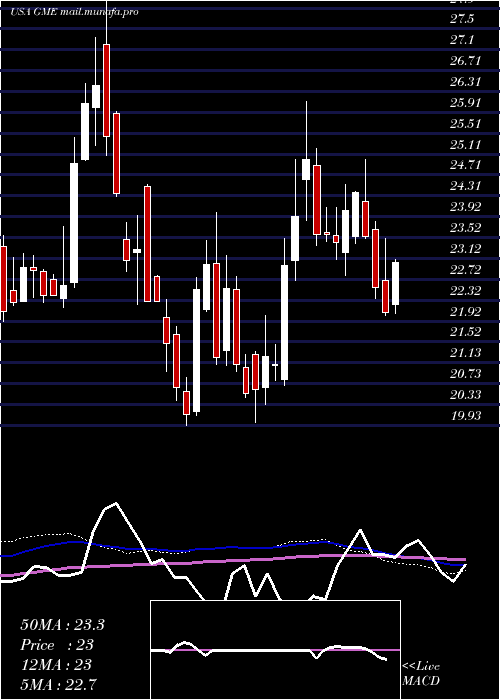Click the 20.33 price axis label
The width and height of the screenshot is (500, 700).
pos(466,395)
